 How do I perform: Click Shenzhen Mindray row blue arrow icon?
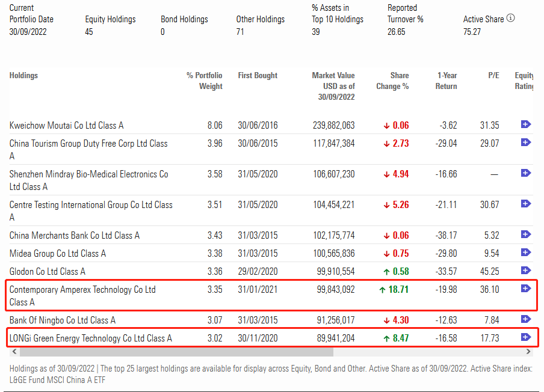click(525, 173)
